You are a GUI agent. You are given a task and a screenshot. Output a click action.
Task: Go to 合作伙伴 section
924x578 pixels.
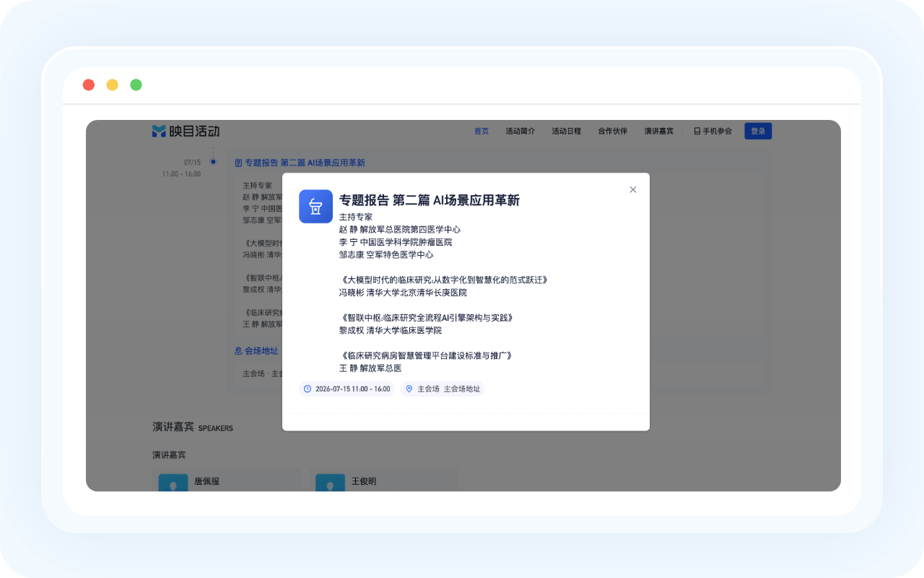613,131
